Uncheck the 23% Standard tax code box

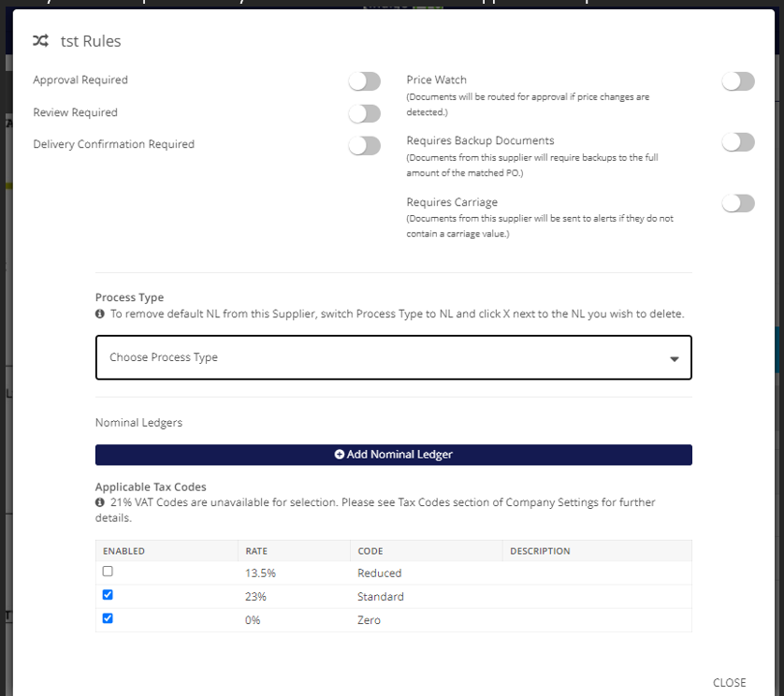(108, 595)
